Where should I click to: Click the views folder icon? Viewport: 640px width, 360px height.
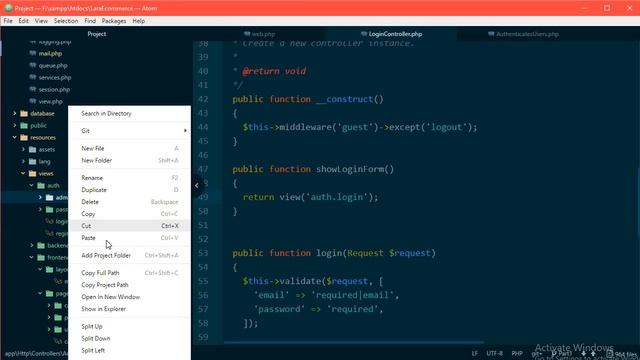[x=33, y=173]
